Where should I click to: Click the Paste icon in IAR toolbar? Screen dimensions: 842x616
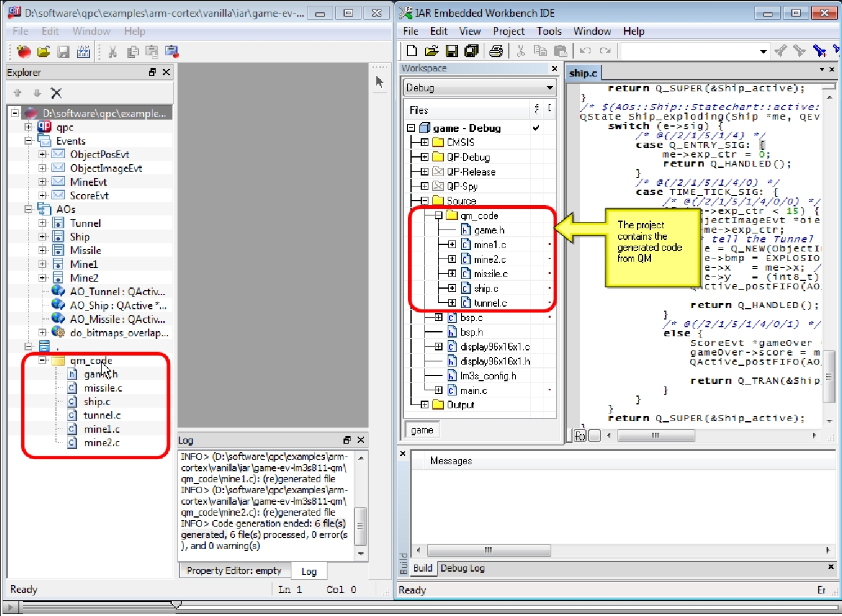(560, 51)
